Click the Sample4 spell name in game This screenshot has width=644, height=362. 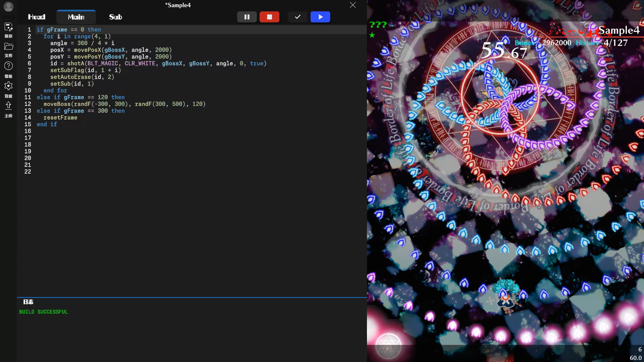click(619, 30)
